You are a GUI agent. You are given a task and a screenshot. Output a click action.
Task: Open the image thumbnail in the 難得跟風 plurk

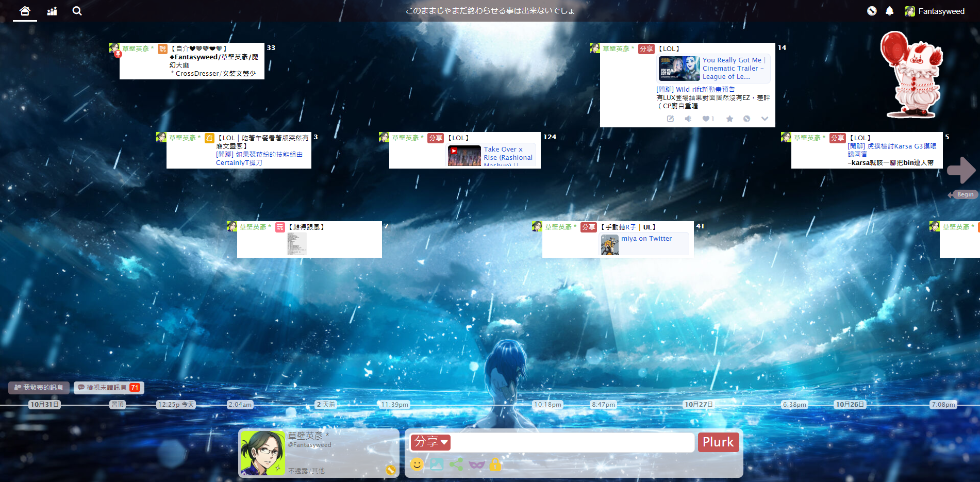(x=296, y=244)
